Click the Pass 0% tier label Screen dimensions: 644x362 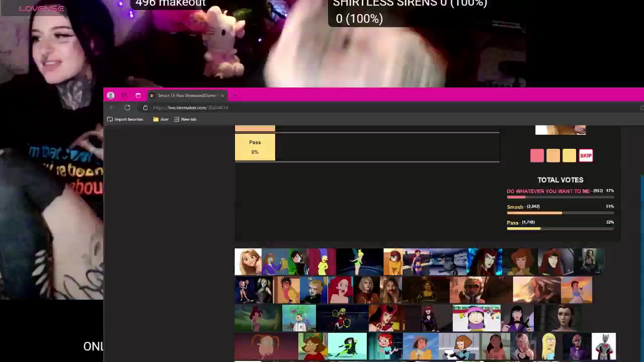[255, 147]
